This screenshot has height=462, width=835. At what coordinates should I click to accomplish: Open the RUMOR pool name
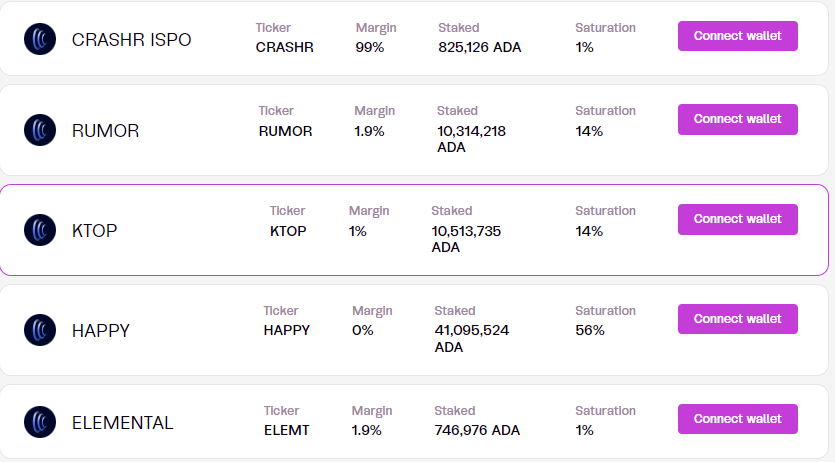(x=105, y=131)
